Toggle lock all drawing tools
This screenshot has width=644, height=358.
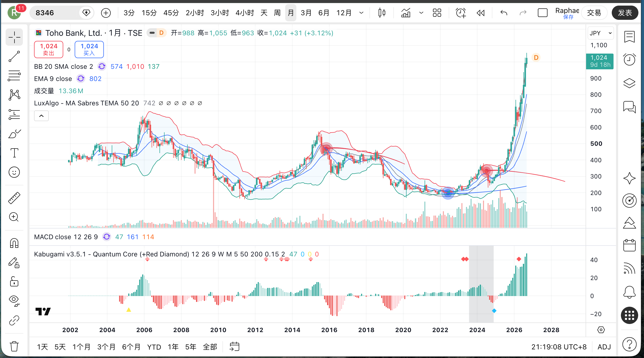(x=14, y=282)
